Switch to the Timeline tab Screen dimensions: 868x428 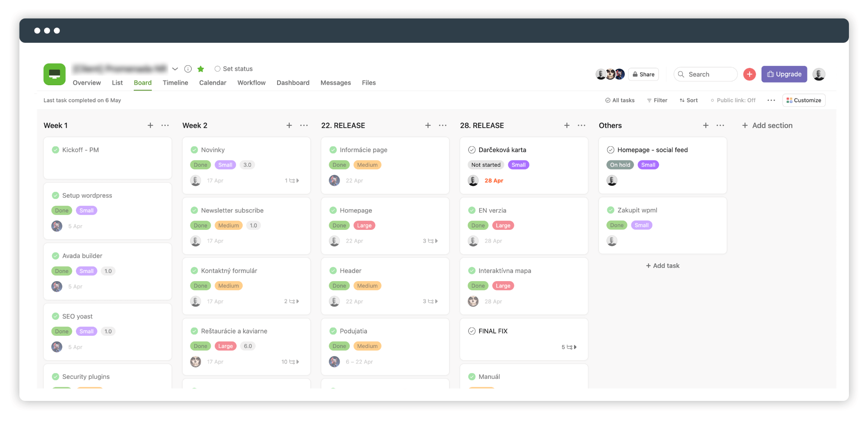click(x=175, y=83)
